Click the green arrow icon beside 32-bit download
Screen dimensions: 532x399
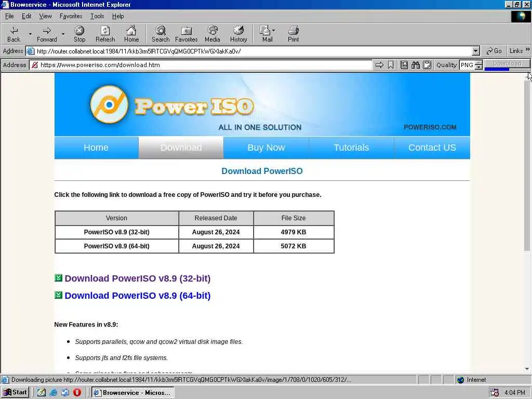coord(58,278)
